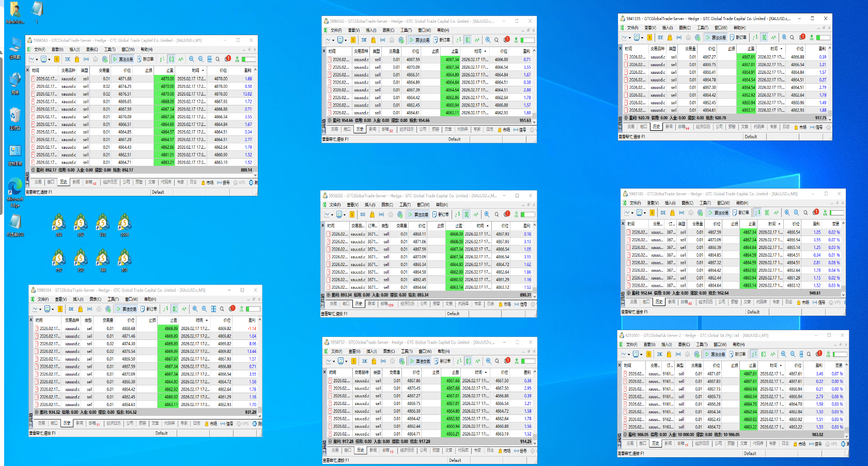Toggle 算法交易 algo trading in window 5986563
The image size is (868, 466).
[123, 59]
